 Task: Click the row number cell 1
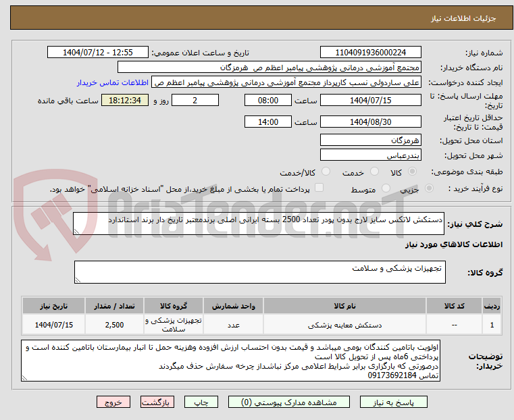click(492, 325)
